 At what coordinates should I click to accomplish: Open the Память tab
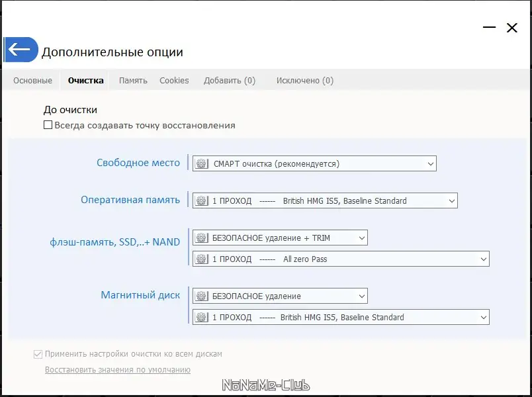(133, 81)
